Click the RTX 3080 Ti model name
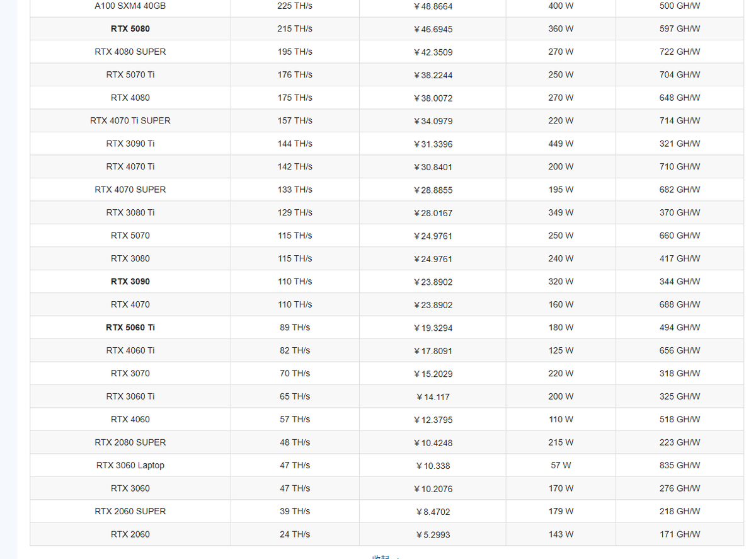The image size is (756, 559). tap(130, 212)
